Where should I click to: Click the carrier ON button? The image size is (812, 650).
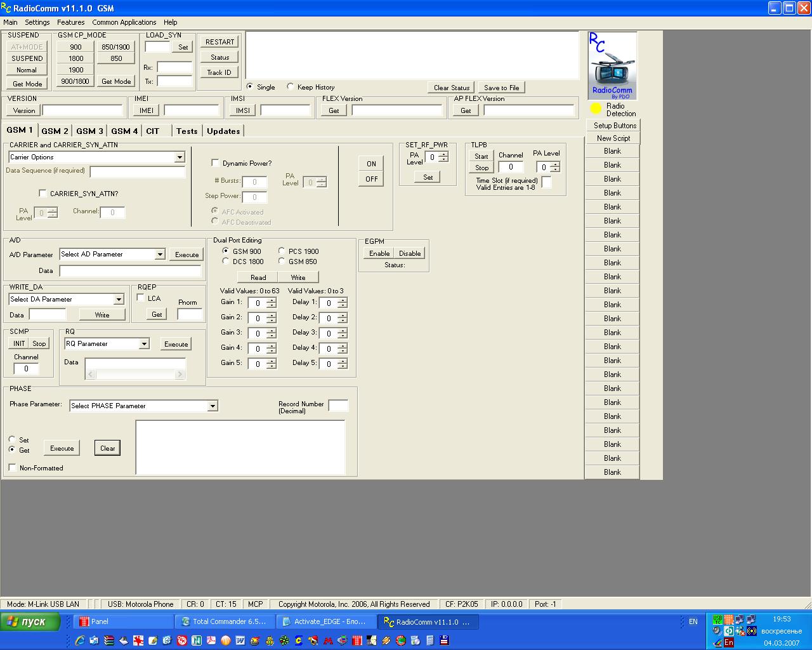(371, 164)
